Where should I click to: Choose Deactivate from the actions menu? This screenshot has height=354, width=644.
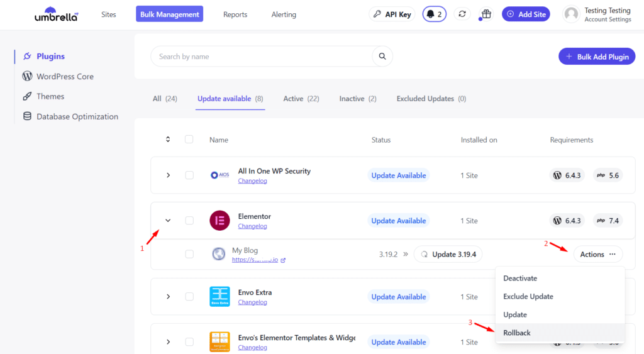pos(560,278)
